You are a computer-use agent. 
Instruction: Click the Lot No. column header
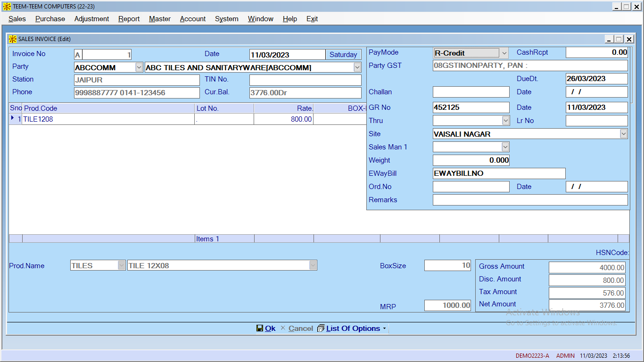224,108
